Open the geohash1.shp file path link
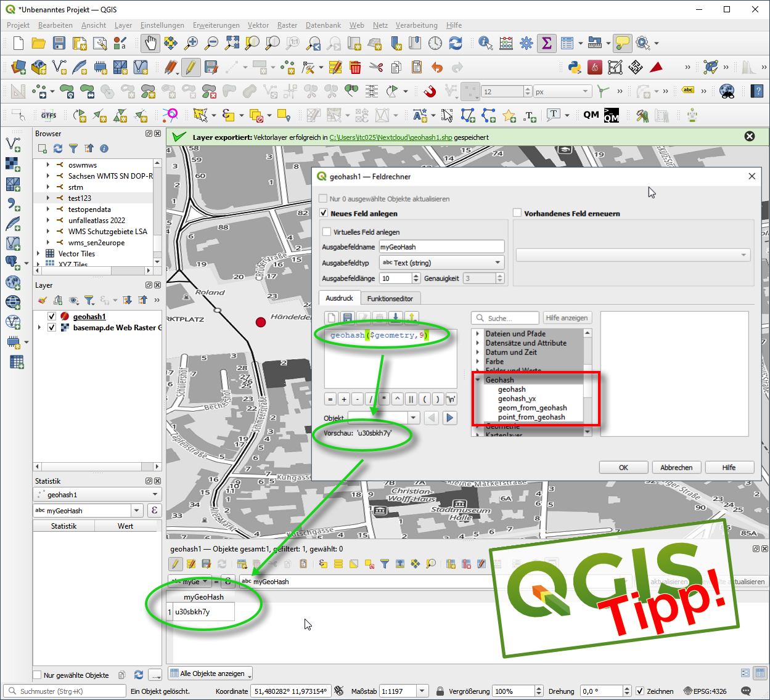 click(390, 137)
